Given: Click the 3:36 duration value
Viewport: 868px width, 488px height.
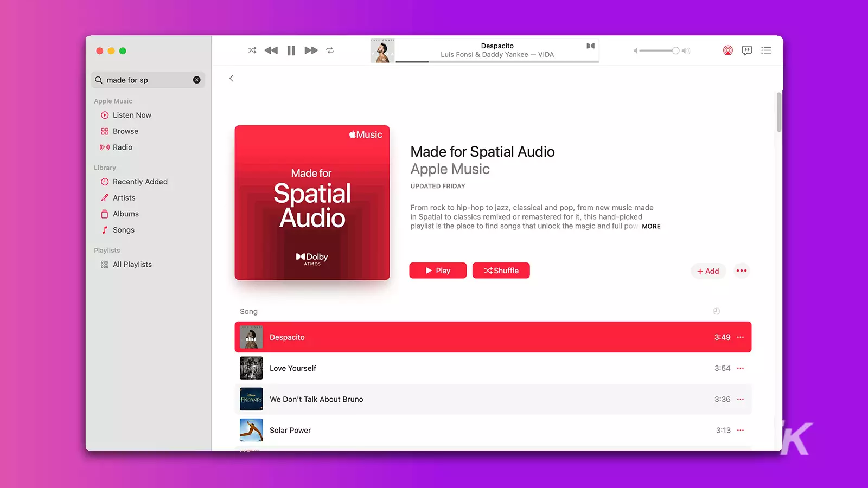Looking at the screenshot, I should tap(722, 399).
